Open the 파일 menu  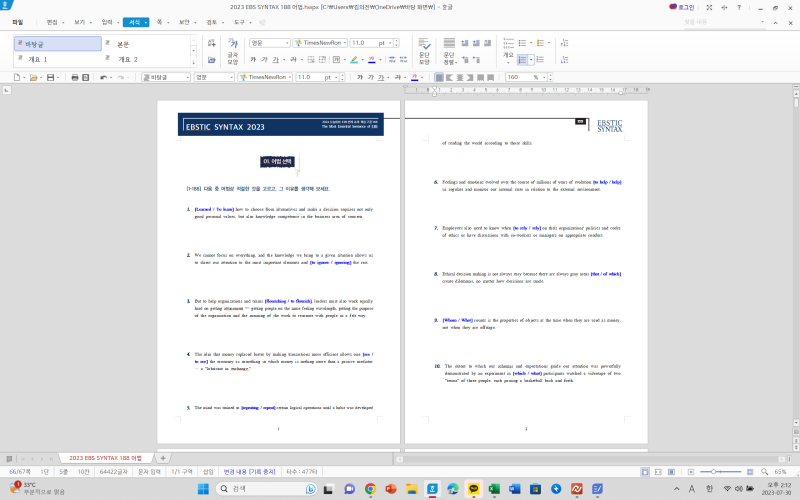[18, 21]
